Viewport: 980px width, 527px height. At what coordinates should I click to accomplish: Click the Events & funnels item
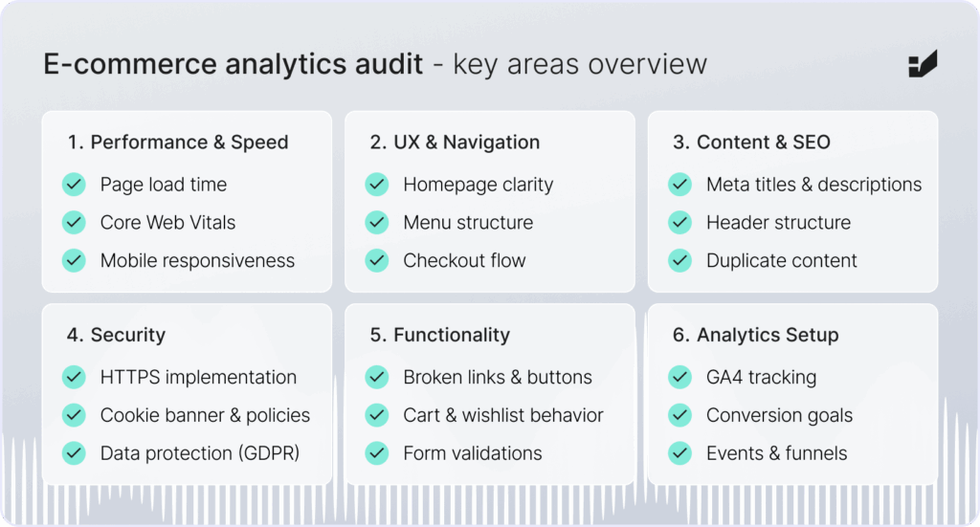click(x=777, y=453)
